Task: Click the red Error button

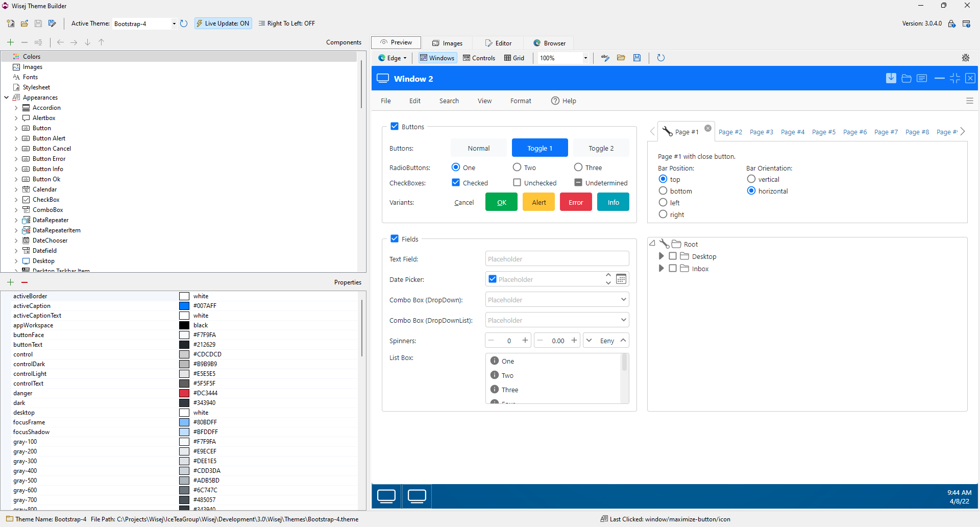Action: (x=576, y=202)
